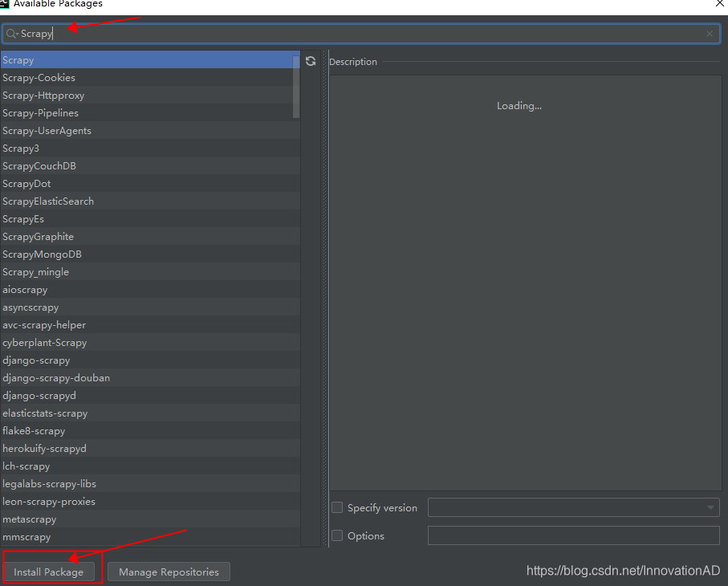Select asyncscrapy package
The image size is (728, 586).
tap(150, 307)
